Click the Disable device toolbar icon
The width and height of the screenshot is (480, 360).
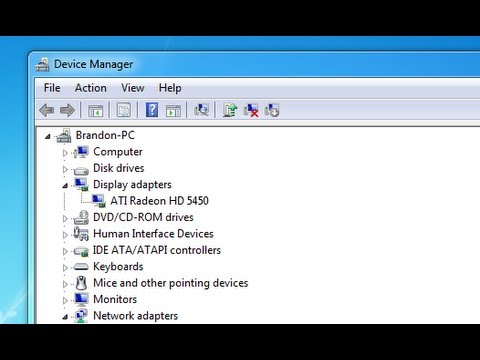[x=272, y=110]
